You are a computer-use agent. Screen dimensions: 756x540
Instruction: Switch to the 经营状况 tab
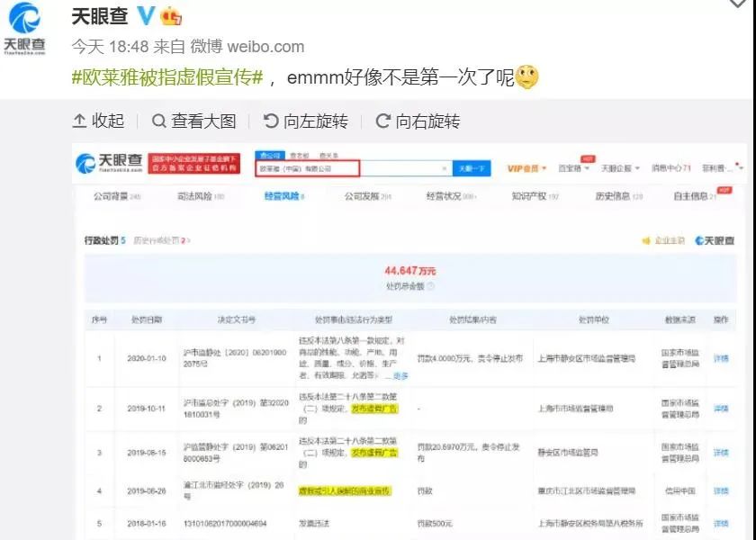pos(451,196)
